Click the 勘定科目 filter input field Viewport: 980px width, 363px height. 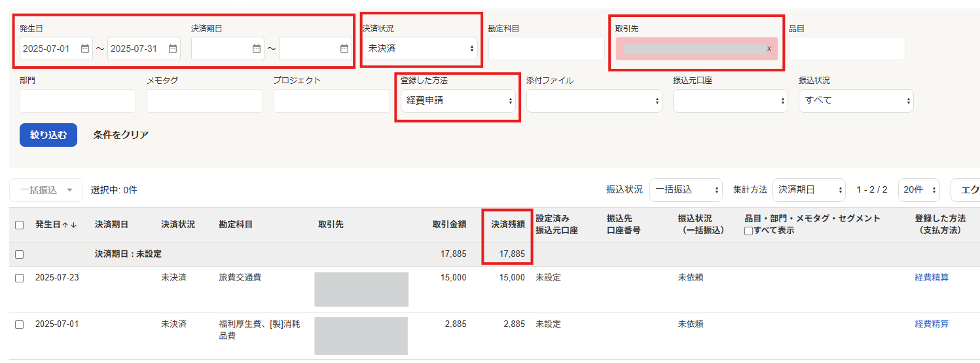click(546, 48)
